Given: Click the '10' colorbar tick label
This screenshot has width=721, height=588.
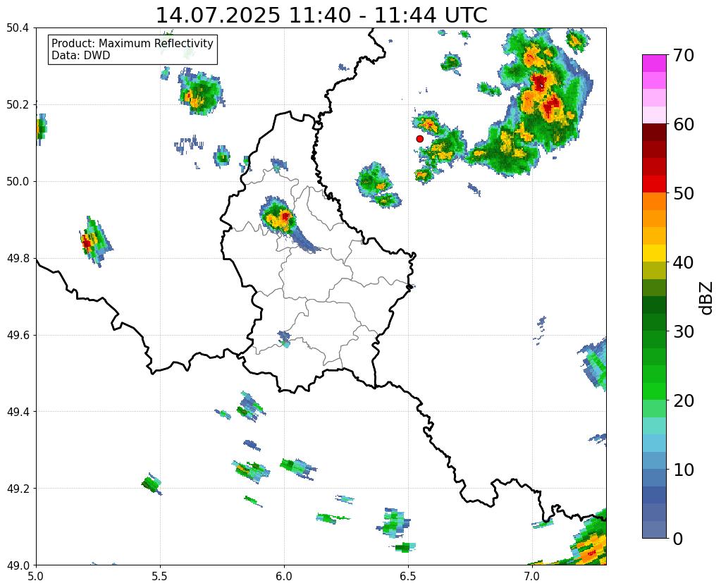Looking at the screenshot, I should click(x=683, y=470).
